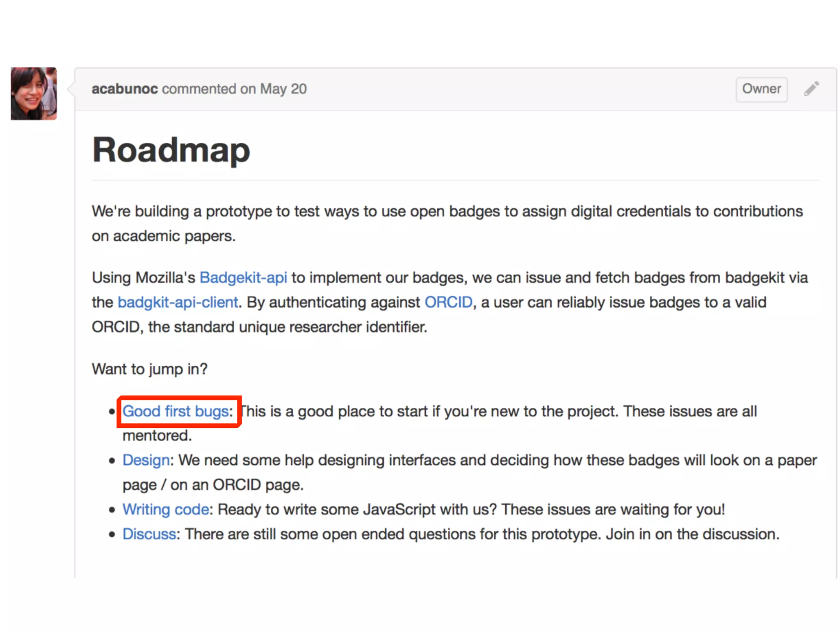Open the Good first bugs link
The height and width of the screenshot is (630, 840).
click(176, 411)
